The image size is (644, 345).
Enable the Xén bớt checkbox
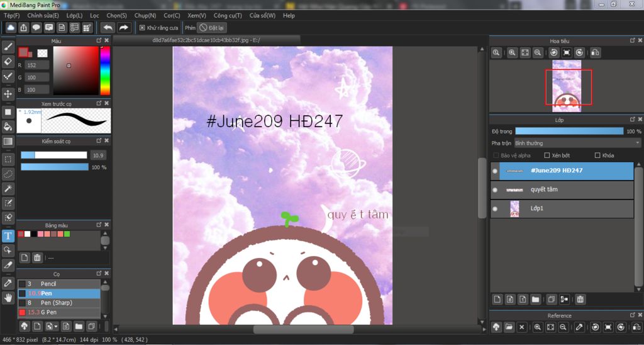[547, 156]
